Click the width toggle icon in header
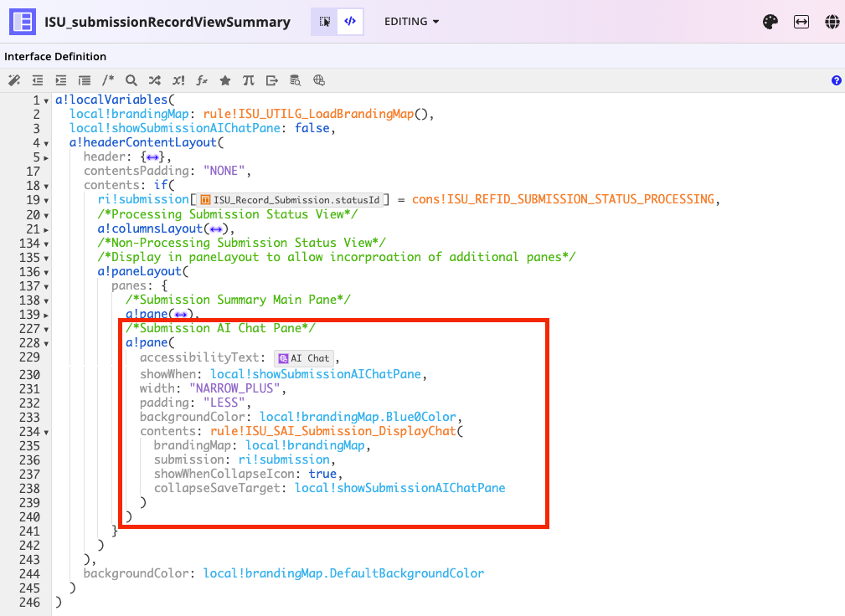This screenshot has height=616, width=845. tap(801, 22)
